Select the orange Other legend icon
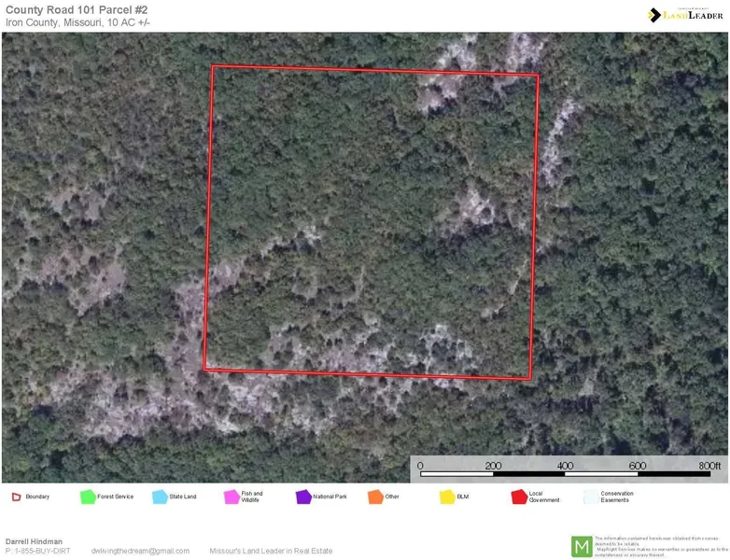This screenshot has width=730, height=560. (x=375, y=497)
